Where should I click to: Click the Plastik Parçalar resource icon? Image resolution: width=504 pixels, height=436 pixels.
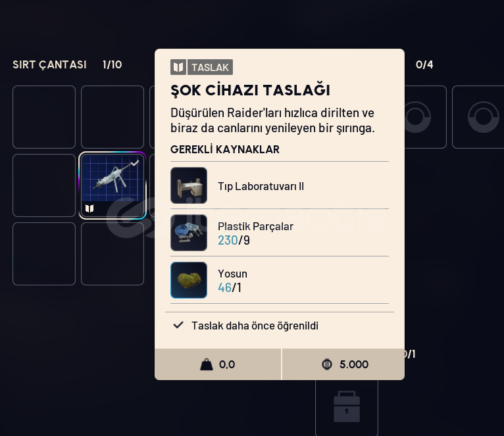pos(189,233)
